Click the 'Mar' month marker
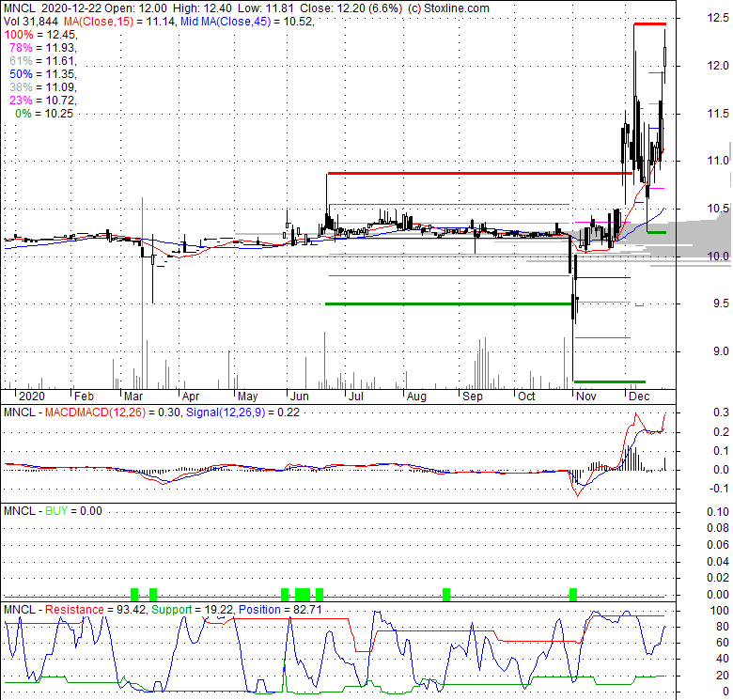733x700 pixels. pyautogui.click(x=133, y=397)
